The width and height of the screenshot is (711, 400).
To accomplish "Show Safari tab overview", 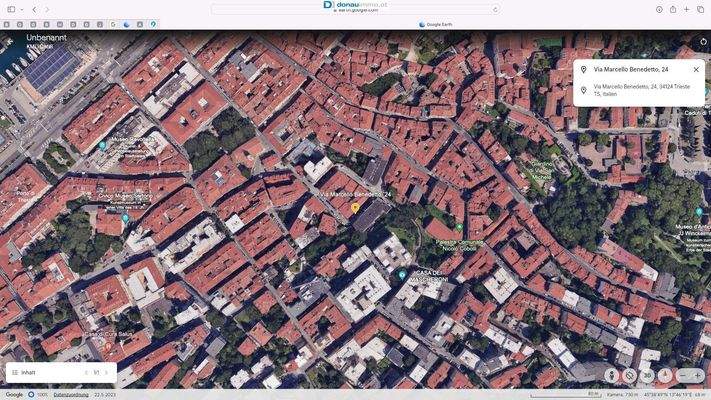I will click(x=700, y=9).
